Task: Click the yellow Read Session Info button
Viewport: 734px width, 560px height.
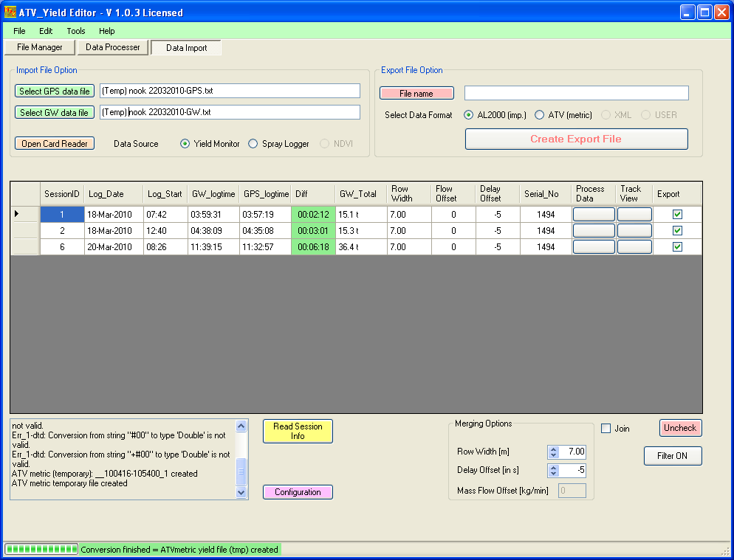Action: [298, 432]
